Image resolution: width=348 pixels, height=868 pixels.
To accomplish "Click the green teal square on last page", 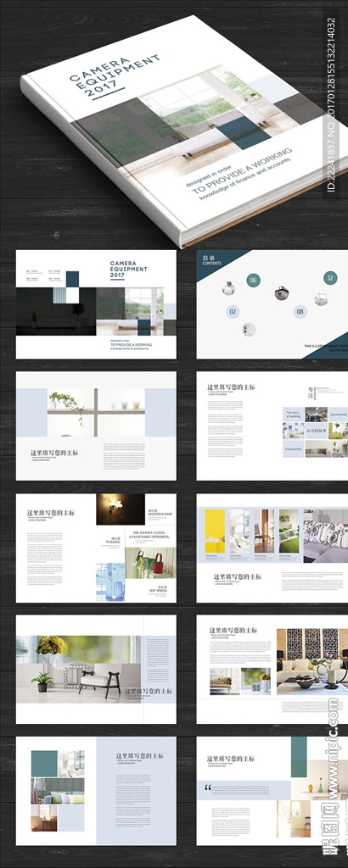I will pyautogui.click(x=299, y=757).
